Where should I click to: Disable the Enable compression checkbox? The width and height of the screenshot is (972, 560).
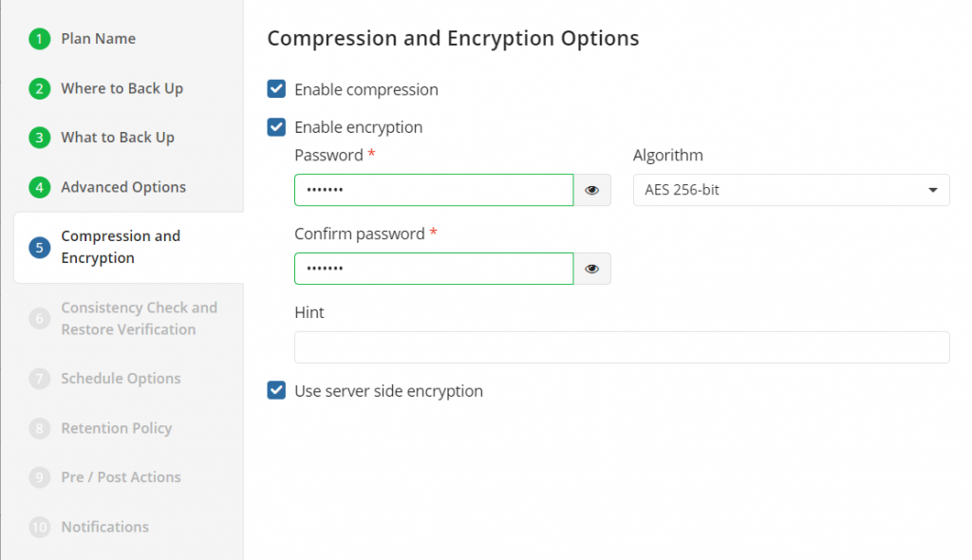(275, 88)
